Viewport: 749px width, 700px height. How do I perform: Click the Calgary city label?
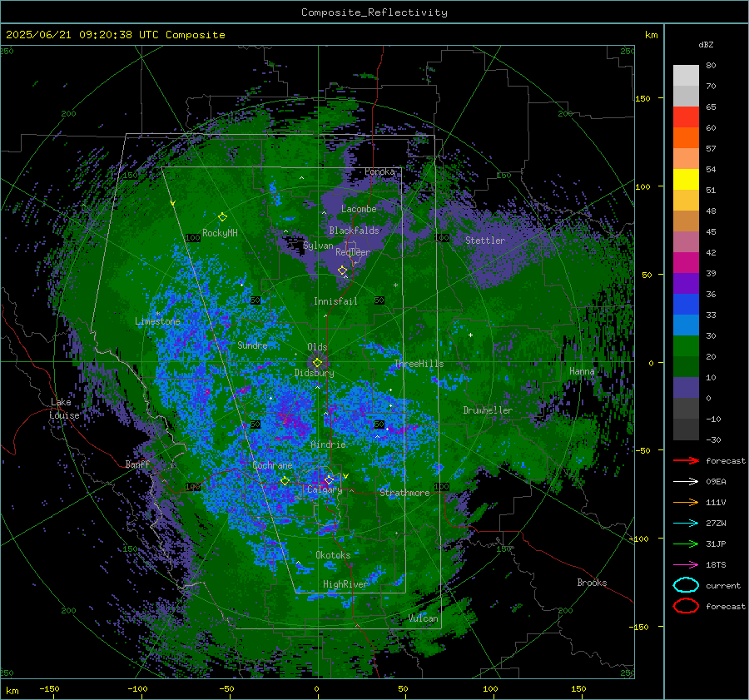[x=325, y=489]
